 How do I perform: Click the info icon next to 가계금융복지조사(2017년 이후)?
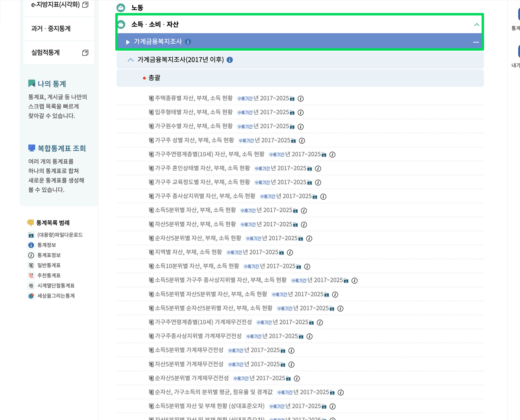[x=230, y=59]
